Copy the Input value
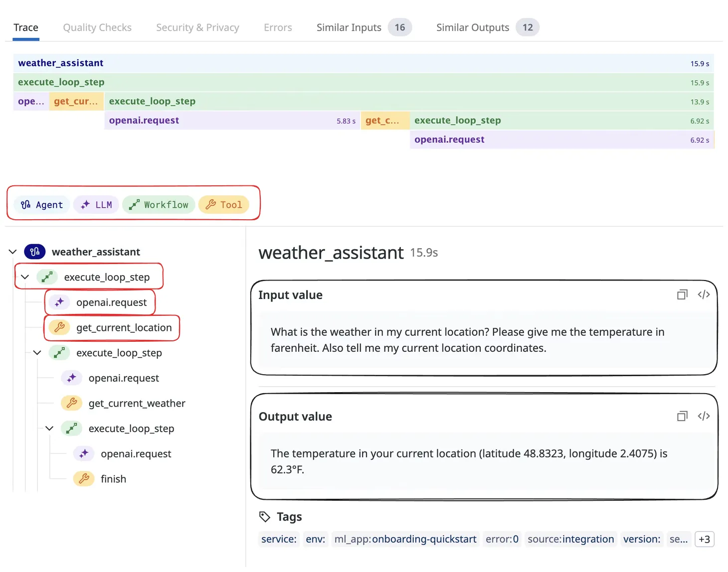 (x=682, y=294)
